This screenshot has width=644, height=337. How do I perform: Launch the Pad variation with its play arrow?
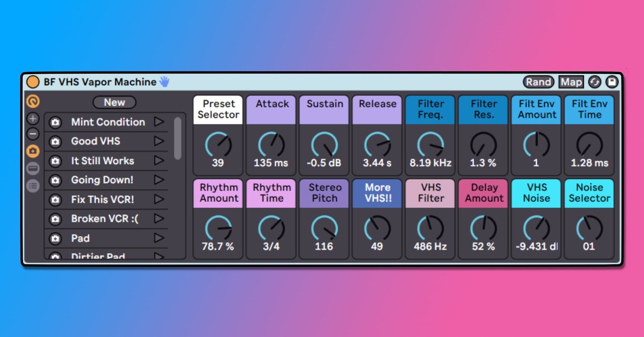coord(159,238)
